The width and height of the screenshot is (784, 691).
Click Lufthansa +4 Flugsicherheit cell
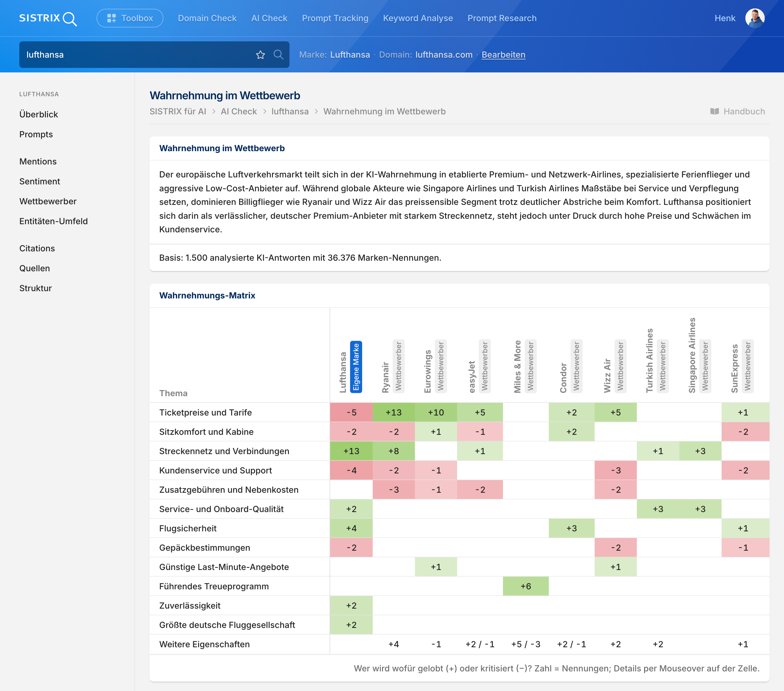[351, 528]
